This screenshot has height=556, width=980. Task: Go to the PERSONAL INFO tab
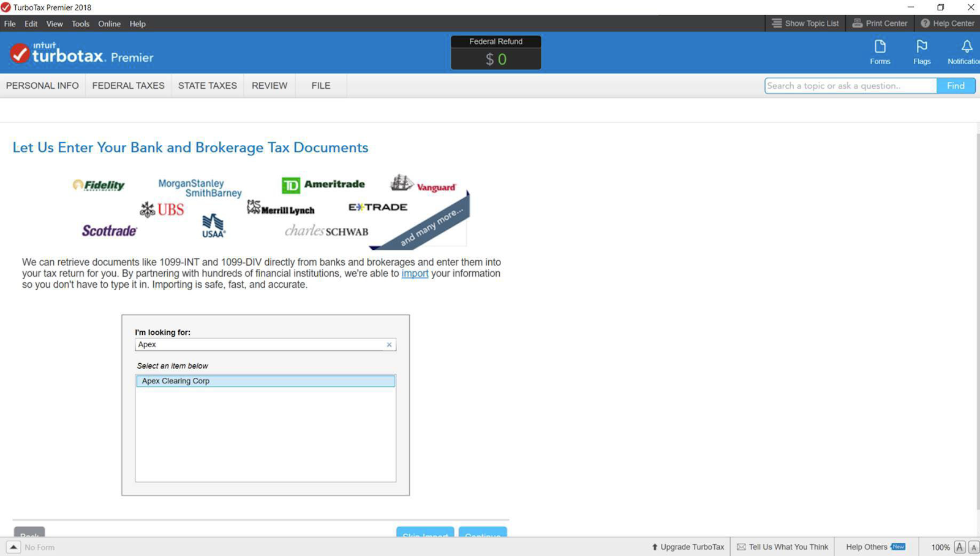[x=42, y=86]
